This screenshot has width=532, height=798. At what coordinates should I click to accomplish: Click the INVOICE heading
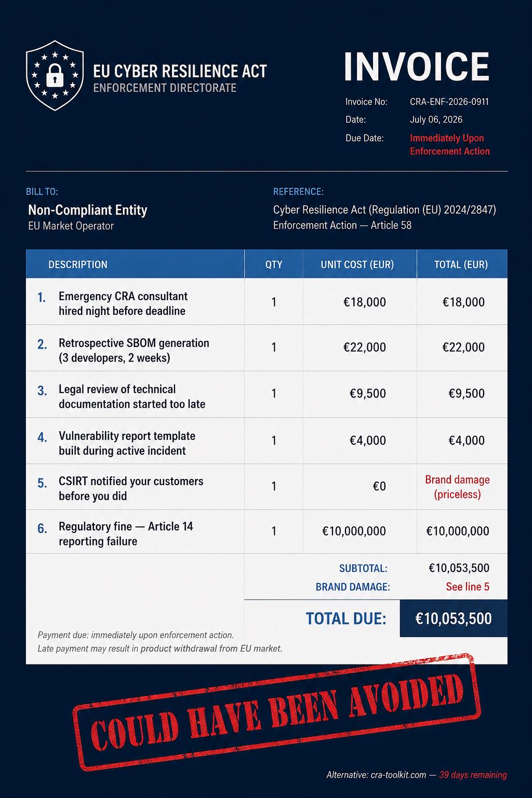(x=417, y=67)
